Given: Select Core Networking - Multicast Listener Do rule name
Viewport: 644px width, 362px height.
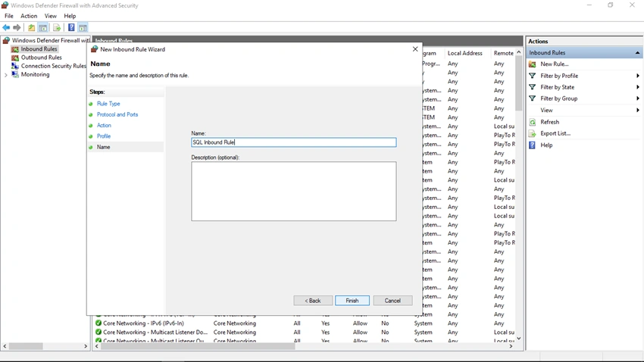Looking at the screenshot, I should pyautogui.click(x=155, y=332).
